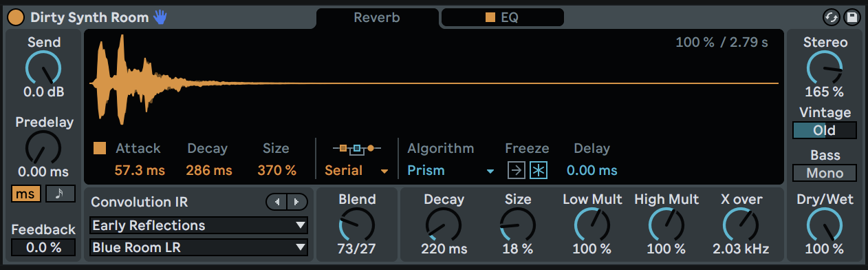The image size is (868, 270).
Task: Open the Early Reflections category dropdown
Action: coord(199,225)
